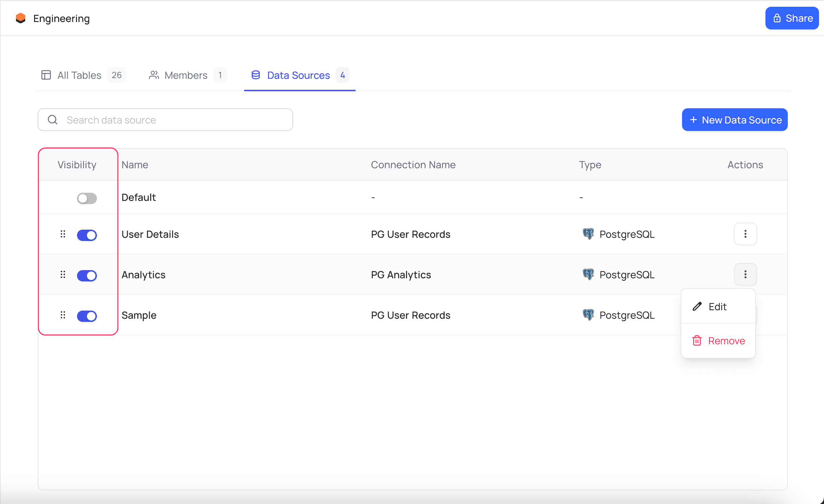Click the New Data Source button
This screenshot has width=824, height=504.
[x=735, y=120]
